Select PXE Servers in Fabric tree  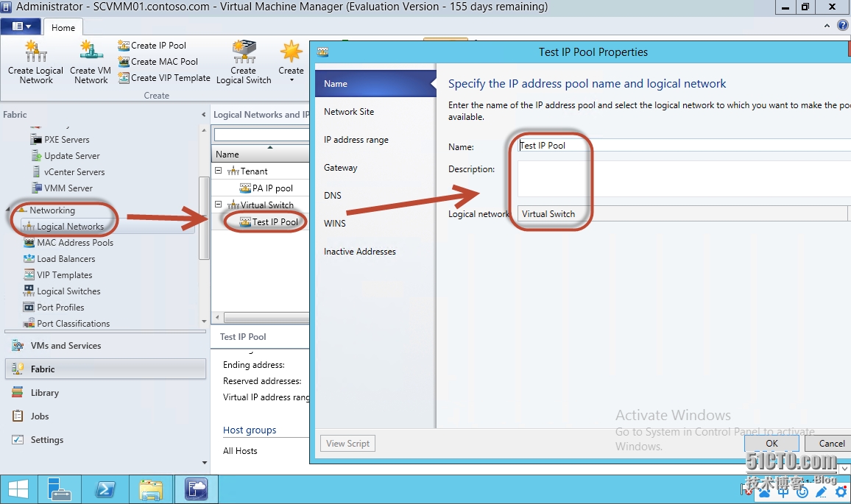click(x=60, y=139)
